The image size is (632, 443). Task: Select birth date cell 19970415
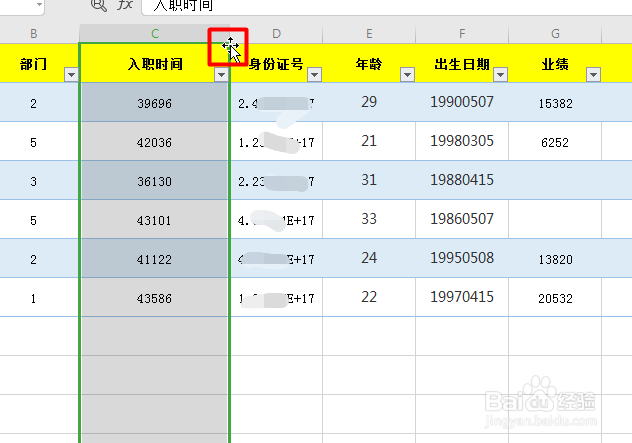pyautogui.click(x=462, y=297)
